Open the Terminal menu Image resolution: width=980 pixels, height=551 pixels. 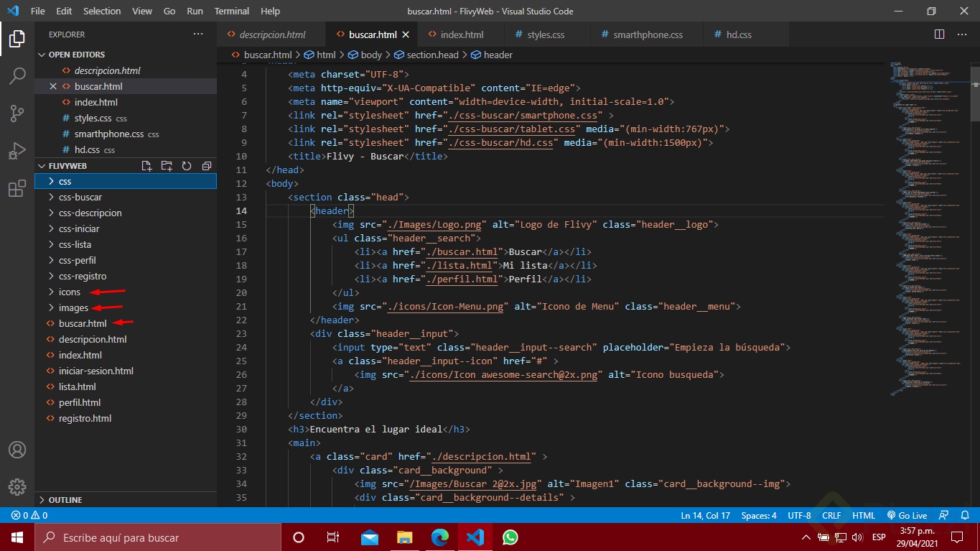[x=232, y=11]
